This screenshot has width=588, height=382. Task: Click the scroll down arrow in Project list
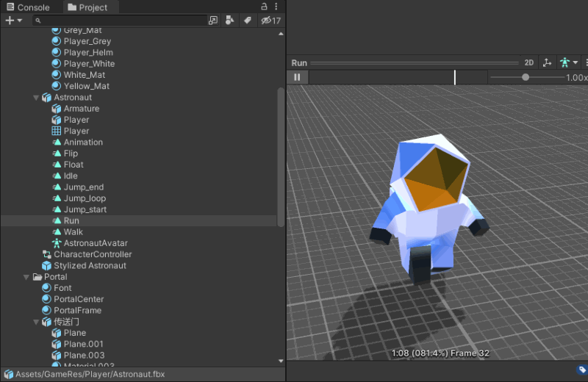coord(281,361)
